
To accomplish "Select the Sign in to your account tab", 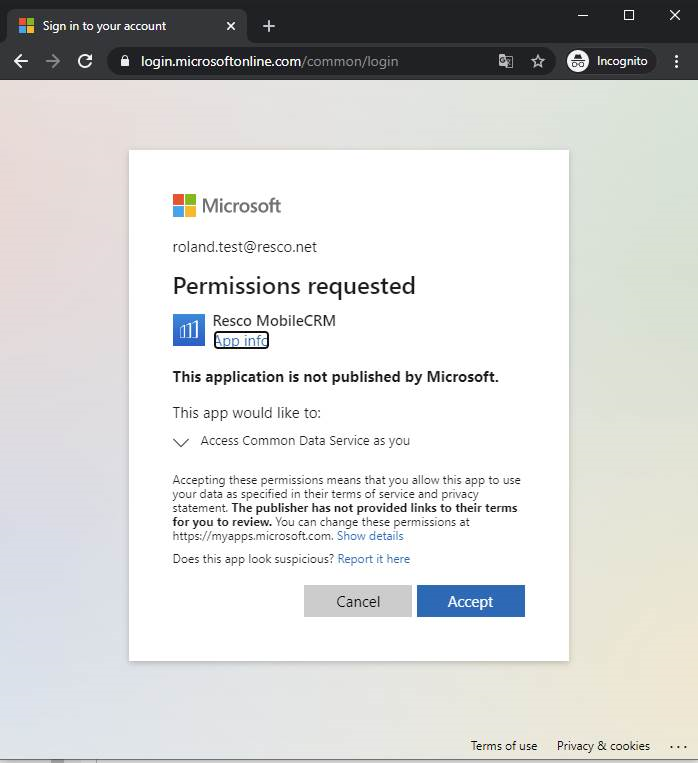I will (x=110, y=26).
